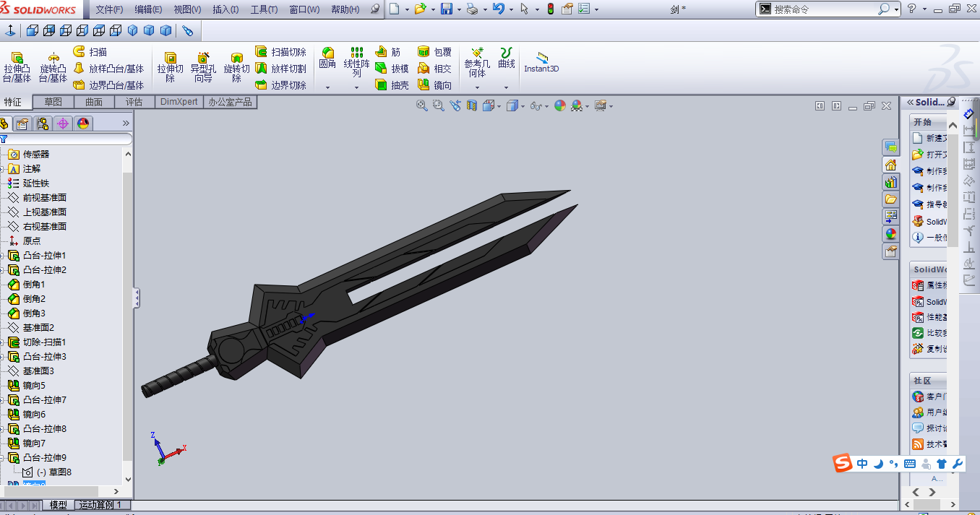The width and height of the screenshot is (980, 515).
Task: Toggle the hide/show items glasses icon
Action: (x=536, y=105)
